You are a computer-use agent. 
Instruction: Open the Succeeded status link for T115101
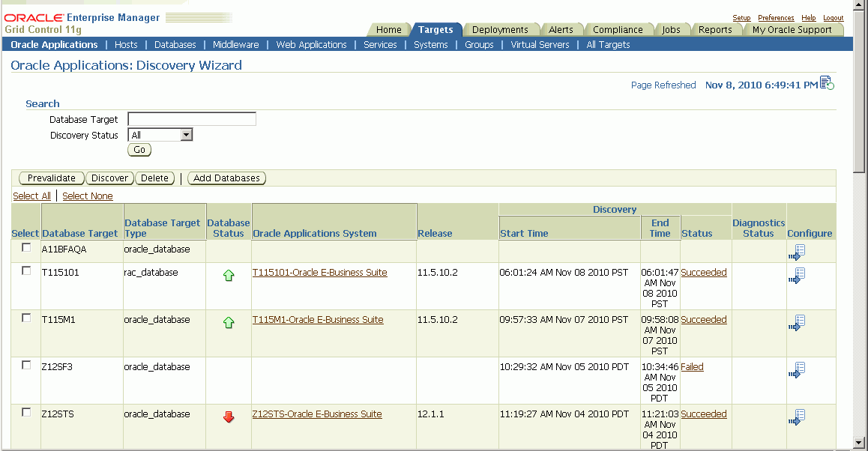point(704,272)
